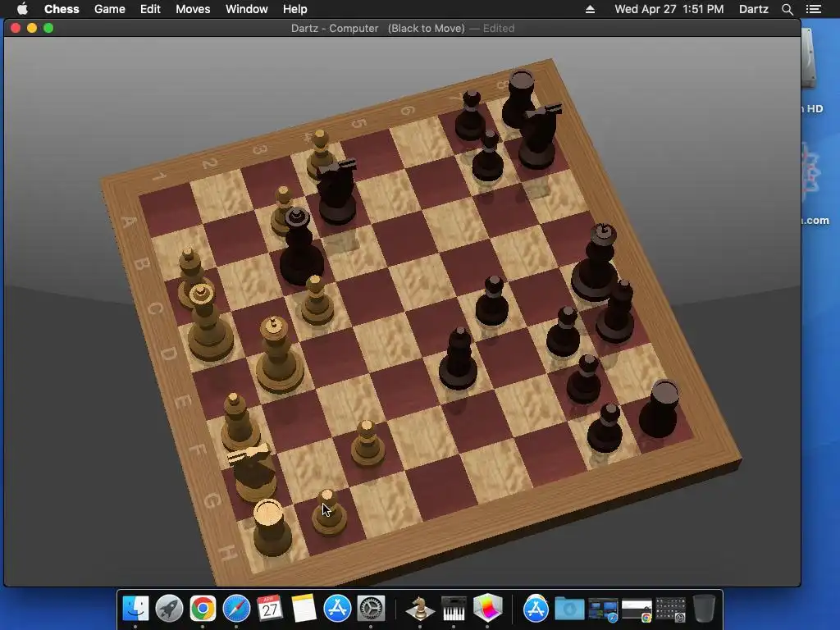Select the black bishop on F5
Screen dimensions: 840x630
pyautogui.click(x=458, y=359)
